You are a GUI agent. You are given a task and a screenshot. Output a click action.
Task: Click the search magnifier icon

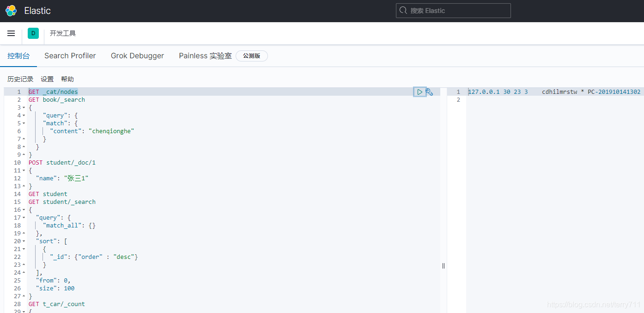point(403,11)
